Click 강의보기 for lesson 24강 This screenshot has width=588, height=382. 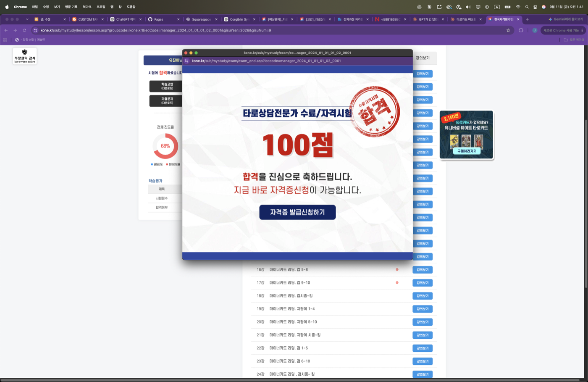point(423,374)
